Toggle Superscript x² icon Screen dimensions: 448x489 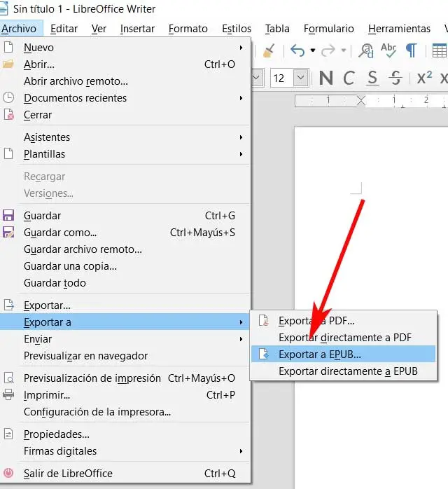424,78
